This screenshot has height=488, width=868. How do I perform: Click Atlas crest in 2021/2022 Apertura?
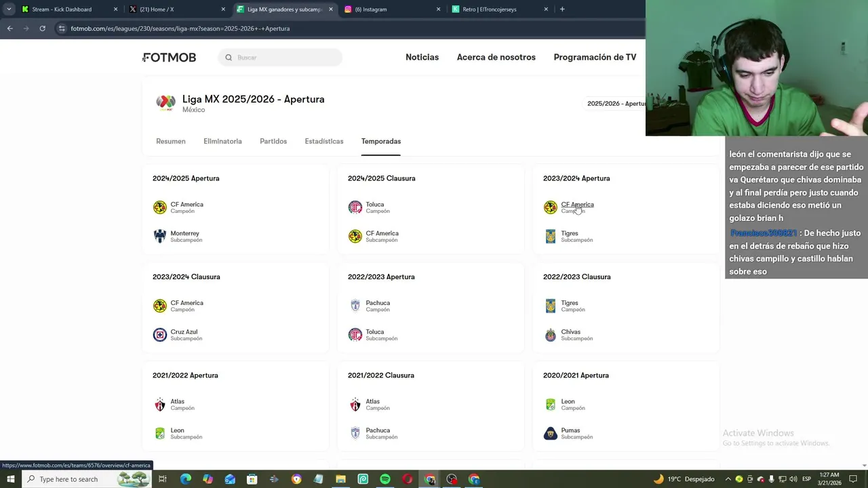click(x=160, y=405)
